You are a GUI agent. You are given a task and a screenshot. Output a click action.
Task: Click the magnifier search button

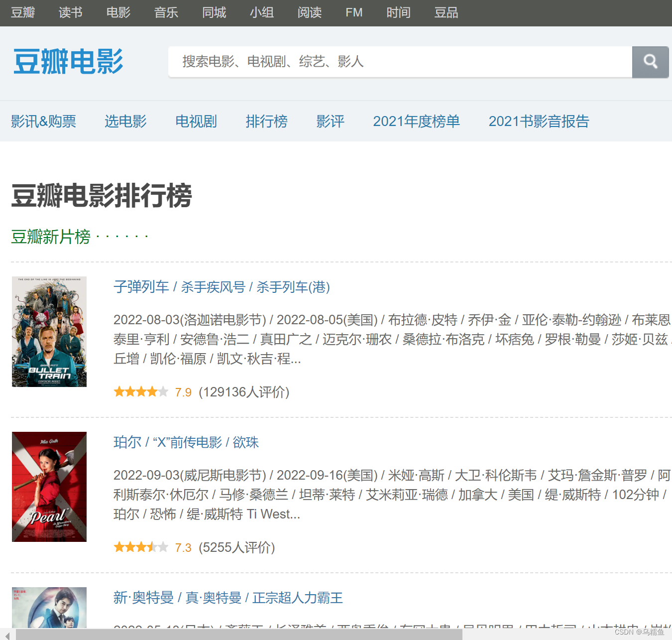[650, 62]
